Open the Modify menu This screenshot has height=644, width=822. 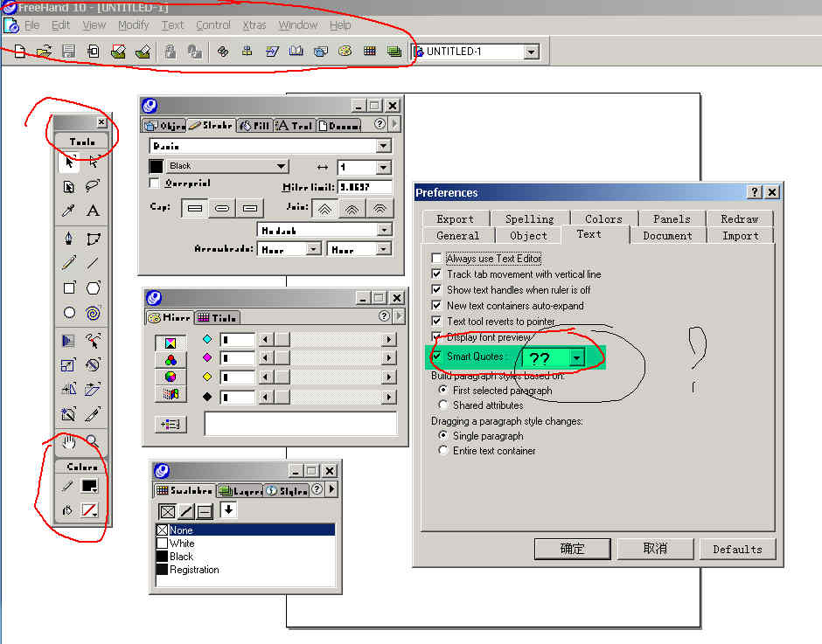(x=134, y=25)
